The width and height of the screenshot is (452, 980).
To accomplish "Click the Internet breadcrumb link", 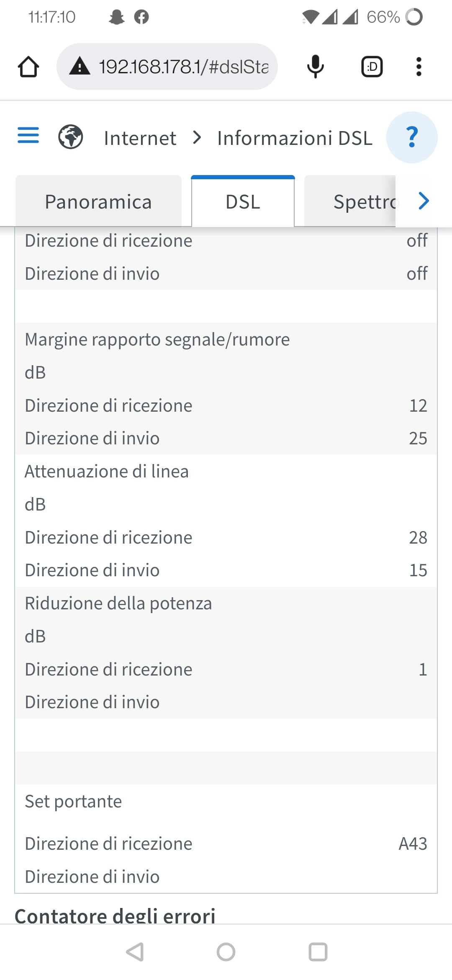I will pyautogui.click(x=140, y=138).
